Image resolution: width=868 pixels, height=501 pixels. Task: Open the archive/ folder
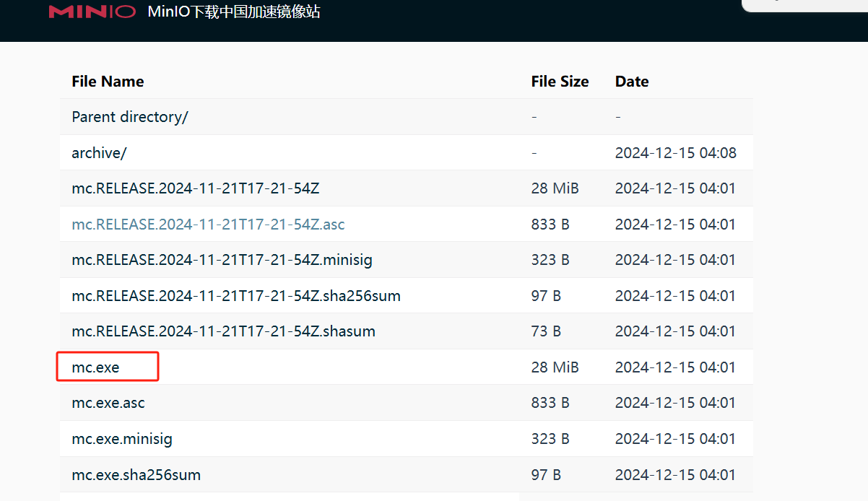(99, 153)
